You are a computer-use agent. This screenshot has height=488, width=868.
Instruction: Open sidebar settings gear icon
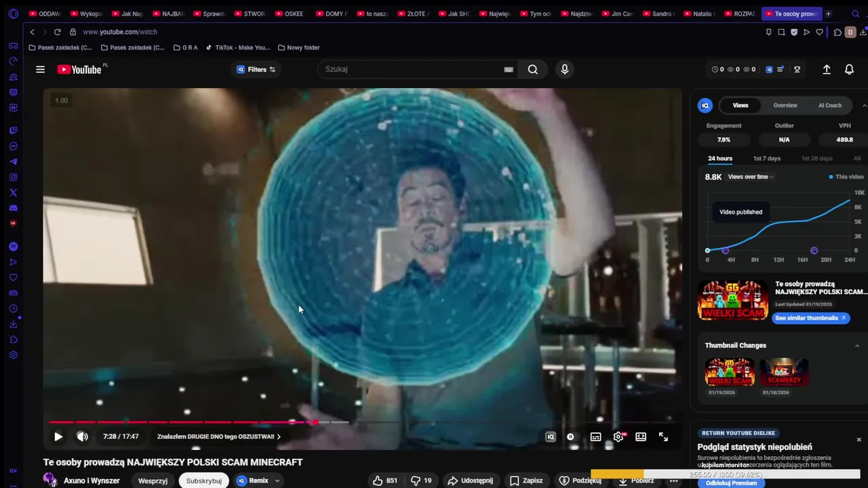coord(13,355)
